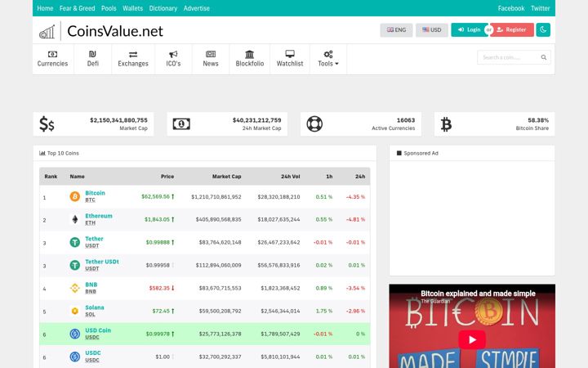
Task: Sort table by Market Cap header
Action: (x=226, y=177)
